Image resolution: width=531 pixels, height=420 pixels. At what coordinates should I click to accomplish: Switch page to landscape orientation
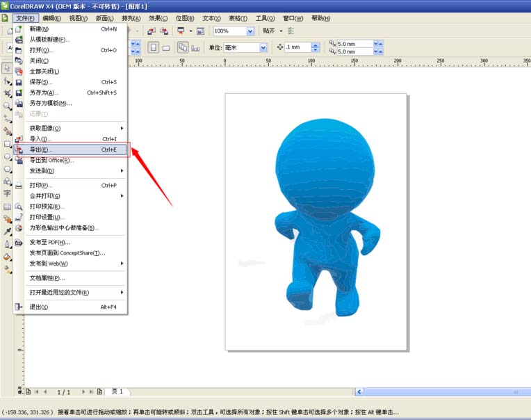click(166, 48)
